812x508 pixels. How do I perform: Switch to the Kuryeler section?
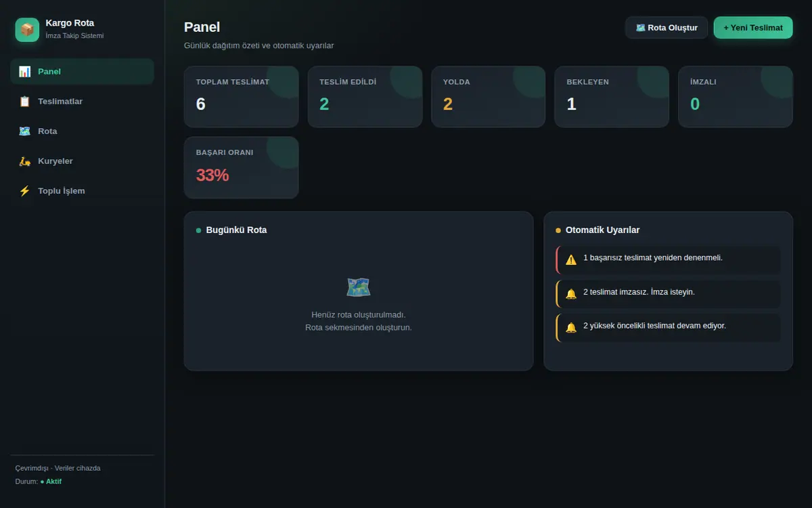pyautogui.click(x=82, y=161)
